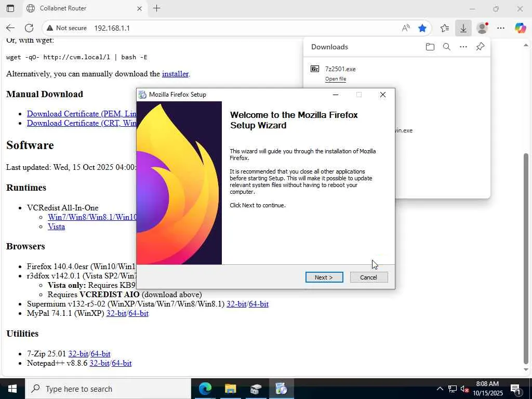The width and height of the screenshot is (532, 399).
Task: Open Downloads panel more options
Action: [463, 47]
